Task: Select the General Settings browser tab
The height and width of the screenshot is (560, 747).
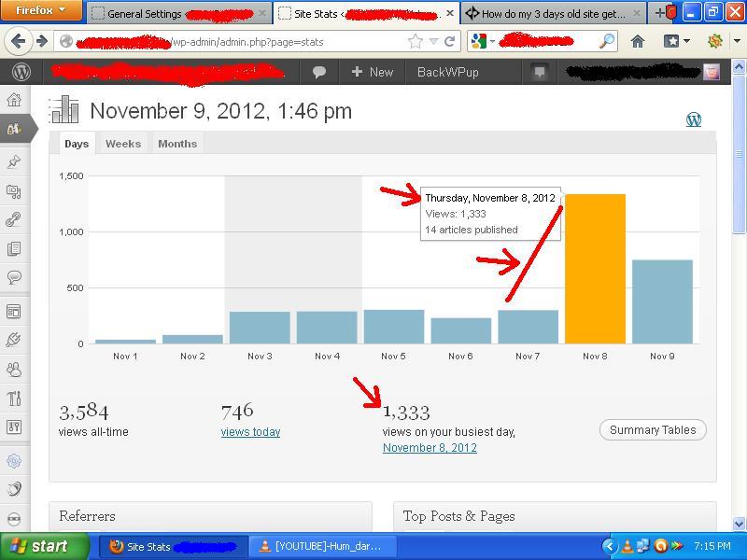Action: coord(173,13)
